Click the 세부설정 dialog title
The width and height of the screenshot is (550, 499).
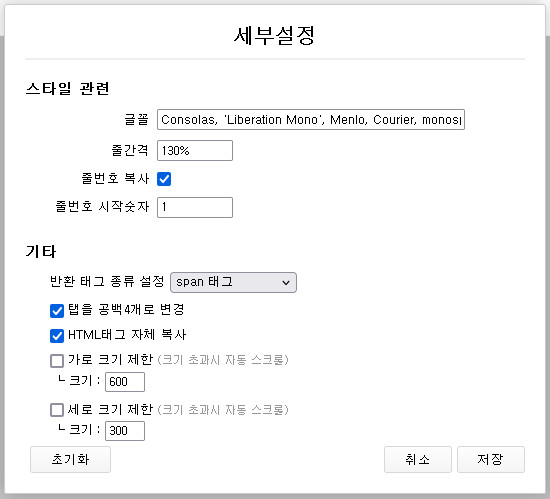click(274, 35)
